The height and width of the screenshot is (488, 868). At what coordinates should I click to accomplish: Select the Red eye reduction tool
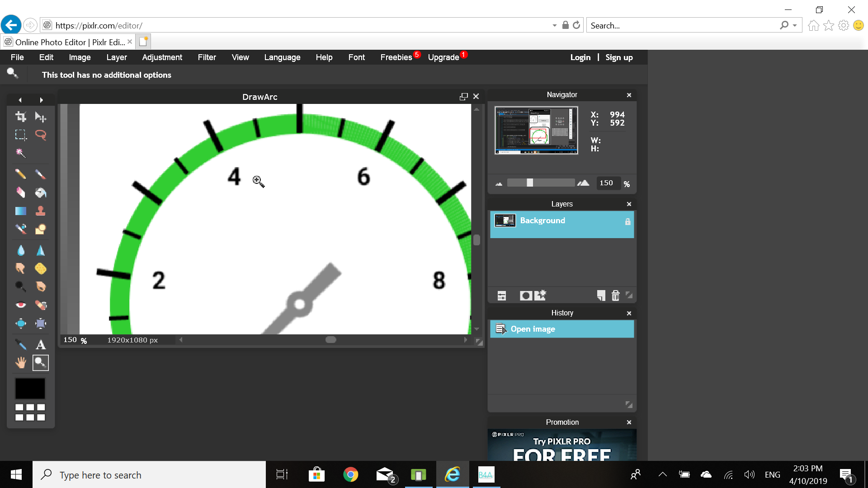coord(21,305)
